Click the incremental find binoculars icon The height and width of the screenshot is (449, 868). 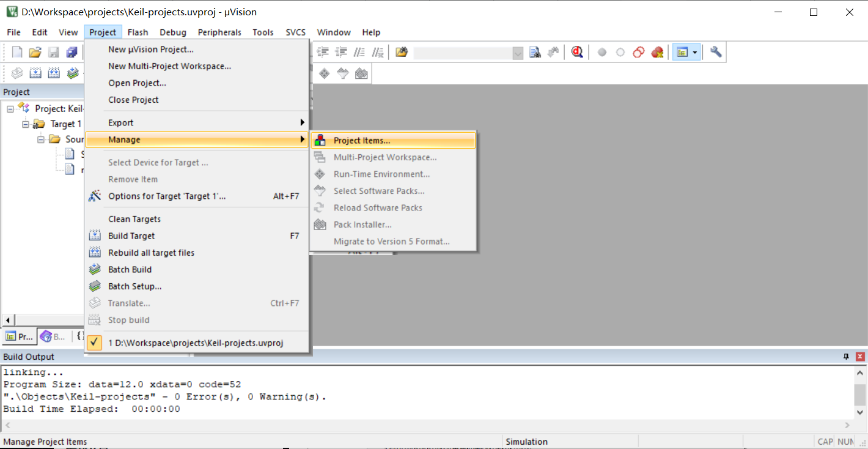pyautogui.click(x=553, y=53)
